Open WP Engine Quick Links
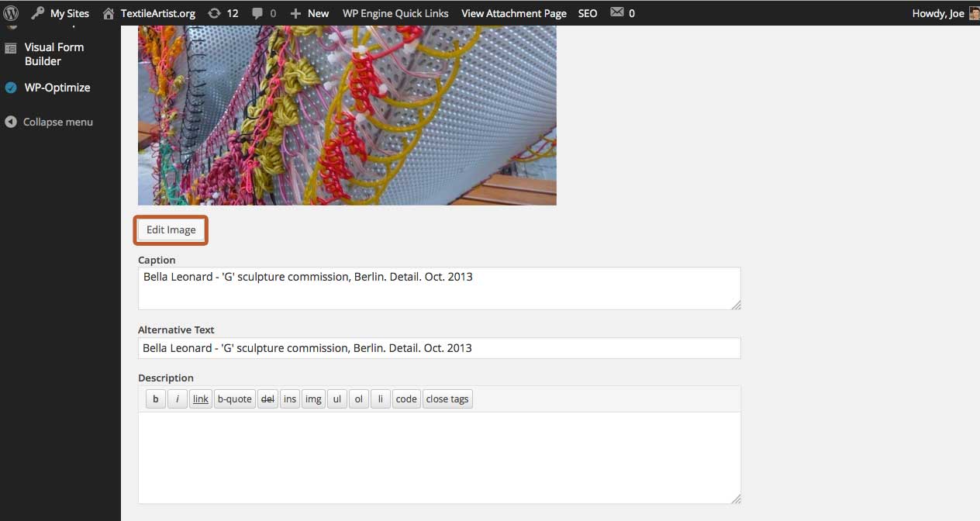The width and height of the screenshot is (980, 521). pyautogui.click(x=395, y=13)
